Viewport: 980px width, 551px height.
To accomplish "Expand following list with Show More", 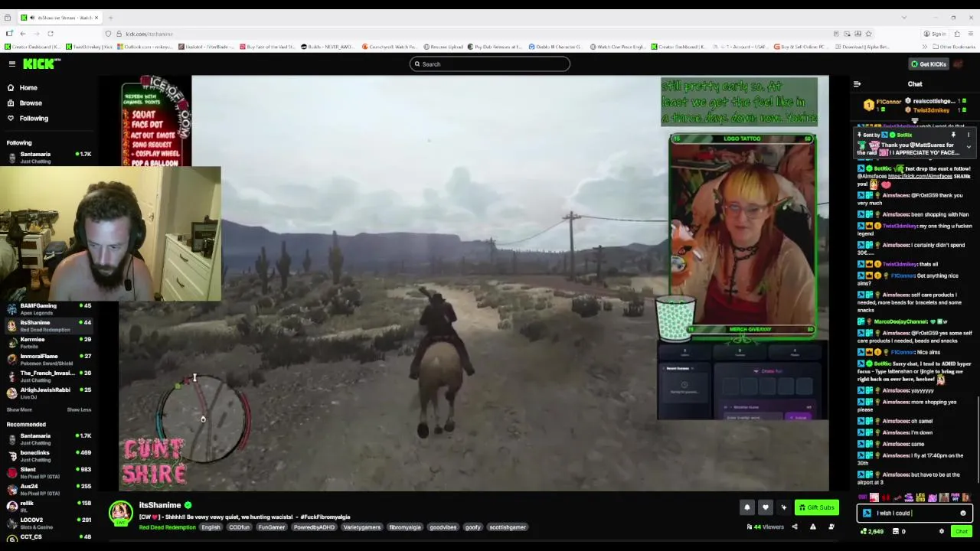I will (x=20, y=409).
